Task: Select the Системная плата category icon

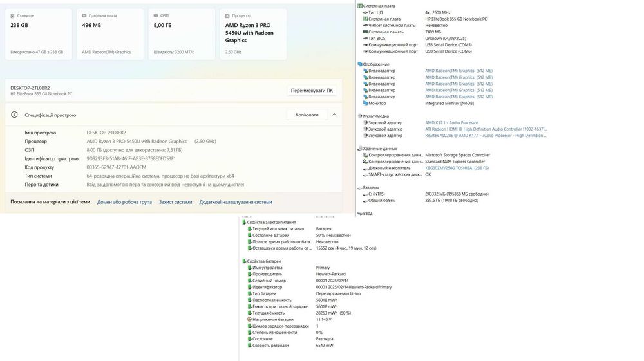Action: click(x=360, y=6)
